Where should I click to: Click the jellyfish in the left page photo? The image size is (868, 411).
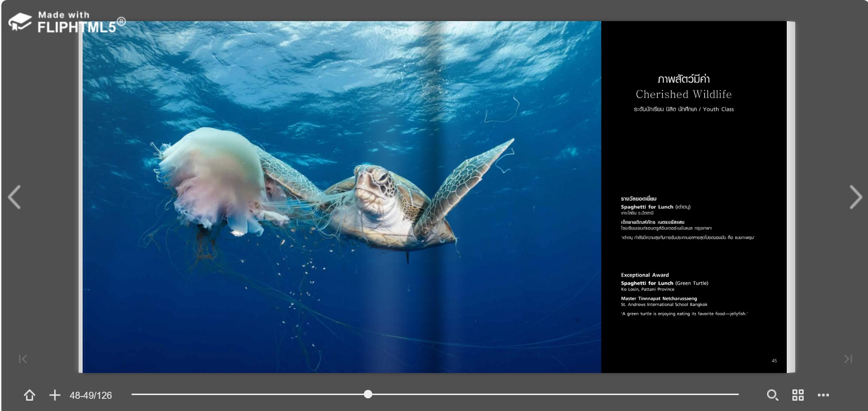211,178
